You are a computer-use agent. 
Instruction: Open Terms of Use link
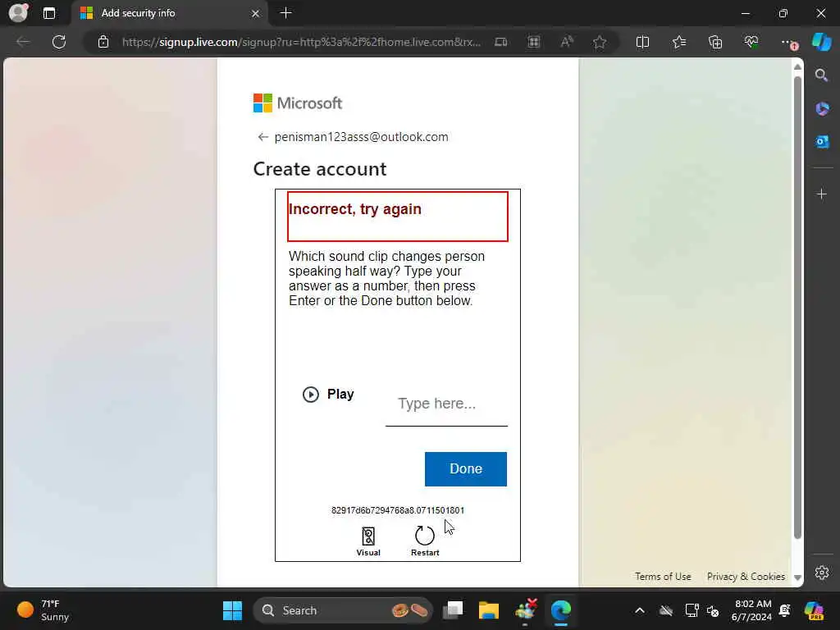pos(663,577)
